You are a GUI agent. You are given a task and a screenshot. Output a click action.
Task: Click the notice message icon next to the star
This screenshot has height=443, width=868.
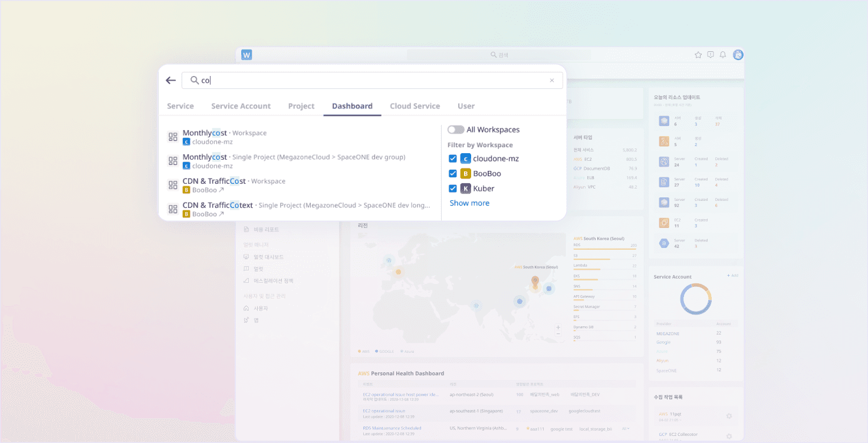[711, 55]
